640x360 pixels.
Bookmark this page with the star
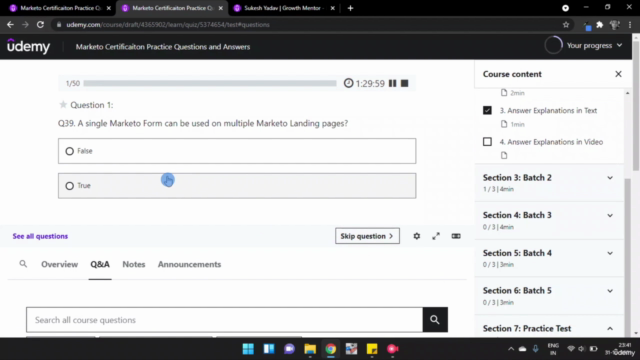click(x=566, y=24)
